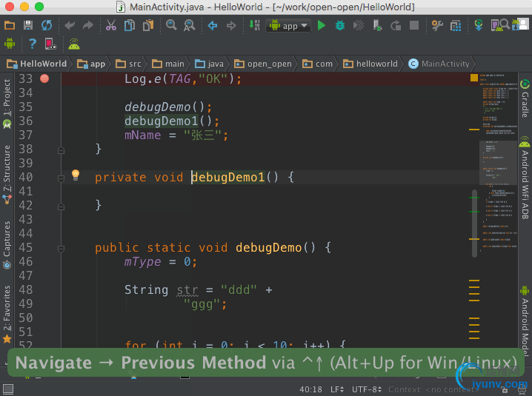This screenshot has height=396, width=532.
Task: Click the mName variable on line 37
Action: tap(142, 135)
